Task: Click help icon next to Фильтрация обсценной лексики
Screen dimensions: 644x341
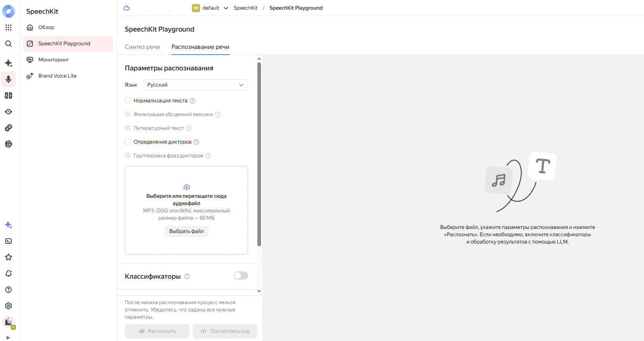Action: pos(218,114)
